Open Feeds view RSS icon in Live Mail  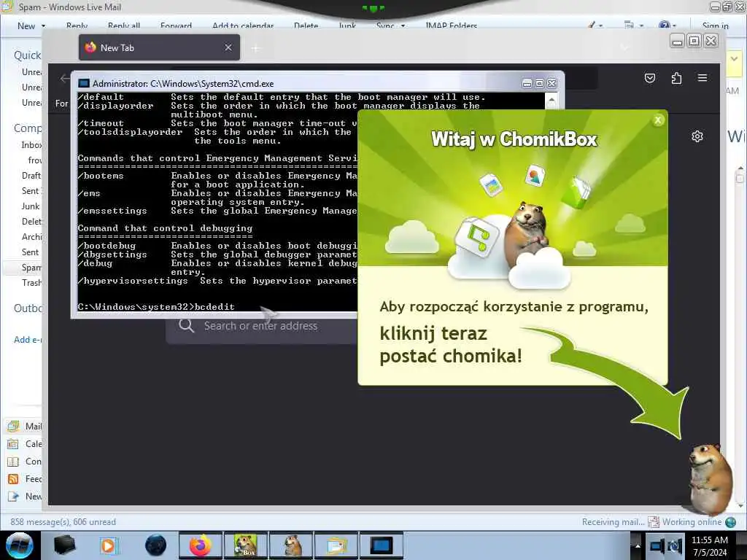[13, 479]
